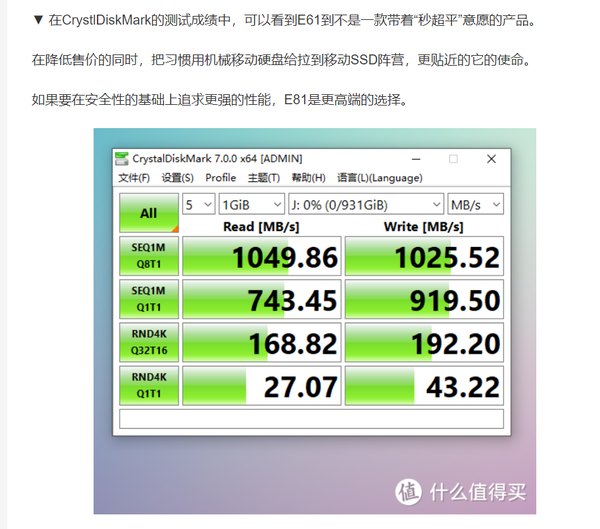Viewport: 600px width, 529px height.
Task: Click the 1049.86 sequential read result
Action: click(261, 256)
